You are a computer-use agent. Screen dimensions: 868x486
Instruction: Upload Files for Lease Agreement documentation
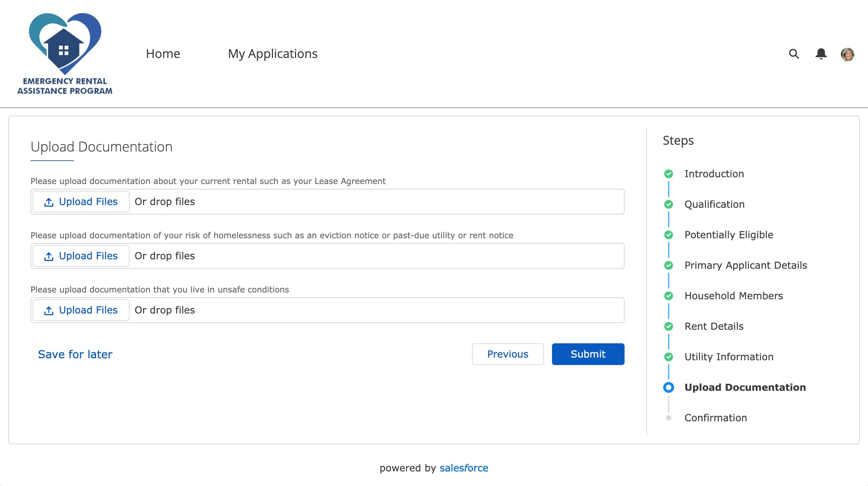[81, 202]
